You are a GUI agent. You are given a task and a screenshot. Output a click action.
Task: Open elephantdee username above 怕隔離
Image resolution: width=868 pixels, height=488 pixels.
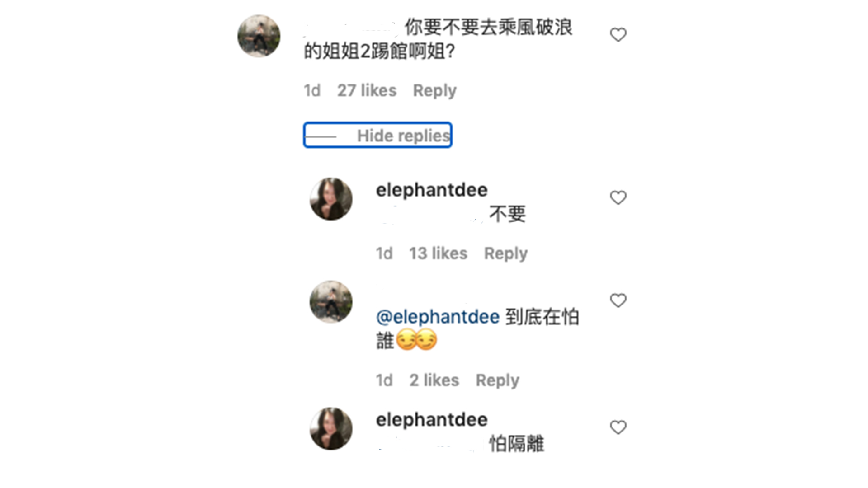432,420
